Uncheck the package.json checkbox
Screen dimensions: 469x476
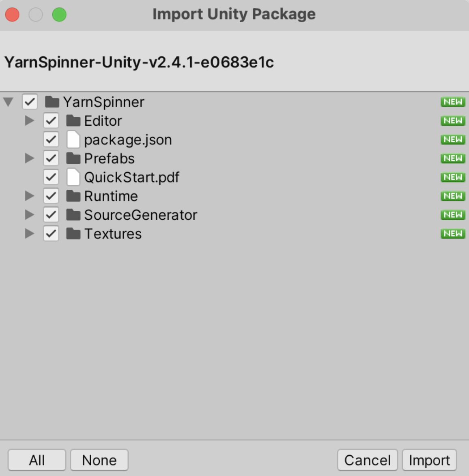click(x=51, y=139)
